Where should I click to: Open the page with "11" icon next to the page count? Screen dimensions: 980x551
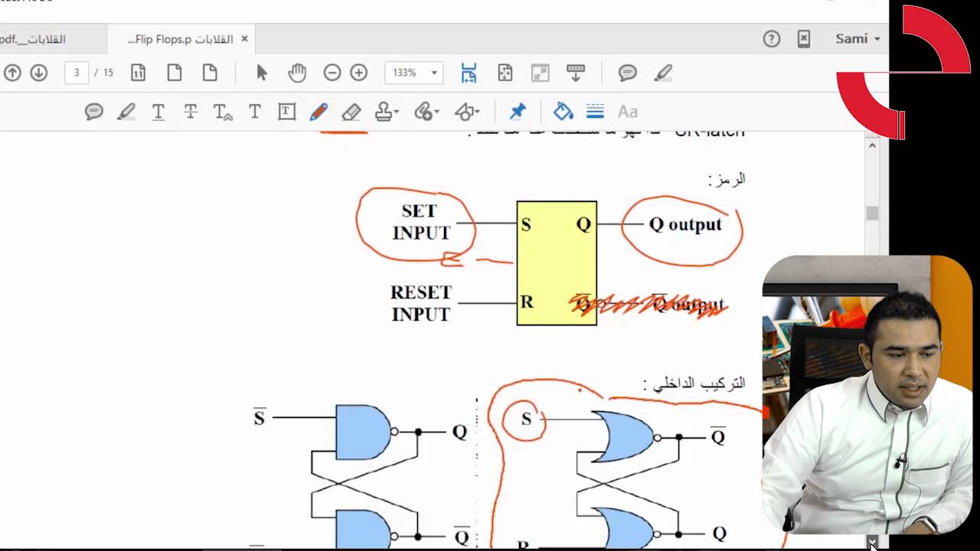click(138, 73)
